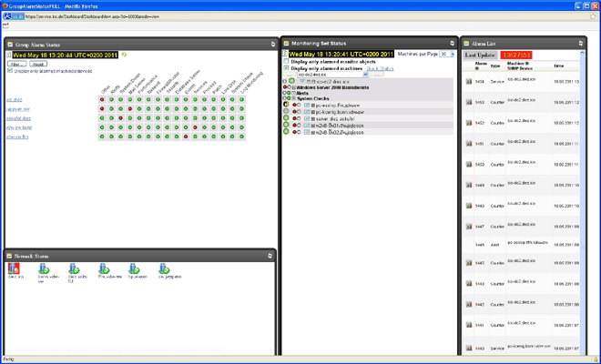601x364 pixels.
Task: Click the alarm icon for alarm 1450
Action: click(469, 164)
